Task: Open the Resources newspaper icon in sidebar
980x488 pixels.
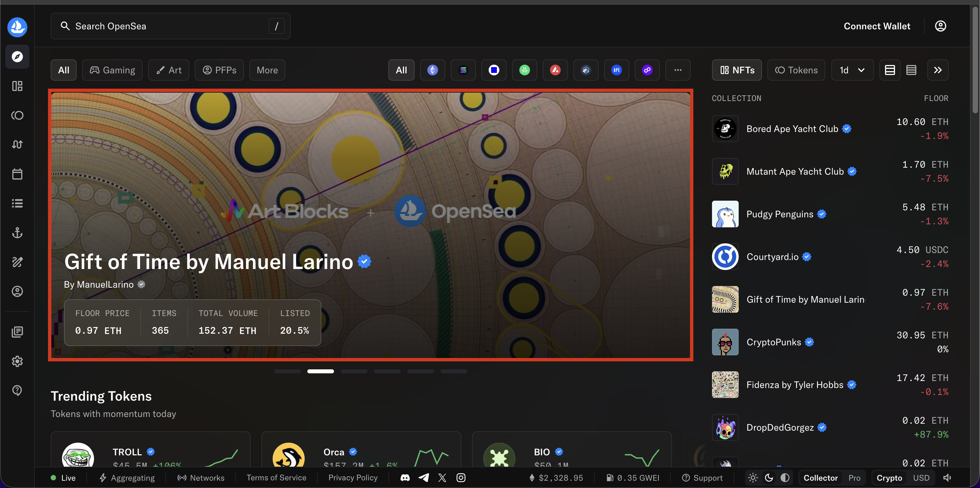Action: [17, 332]
